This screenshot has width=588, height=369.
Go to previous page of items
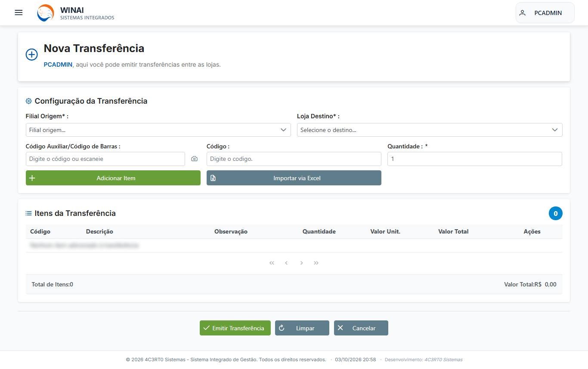coord(286,263)
